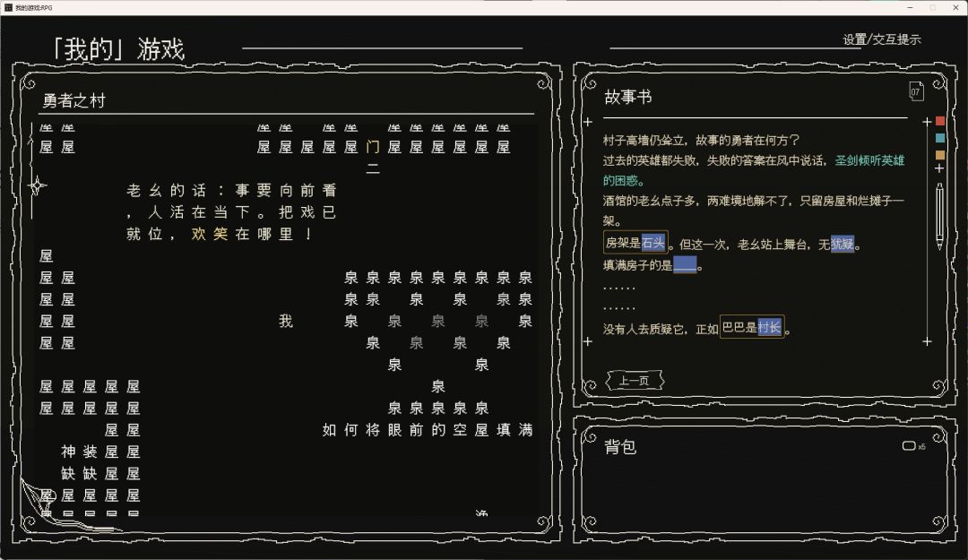Click the yellow 笑 character in the dialogue
Image resolution: width=968 pixels, height=560 pixels.
(220, 234)
